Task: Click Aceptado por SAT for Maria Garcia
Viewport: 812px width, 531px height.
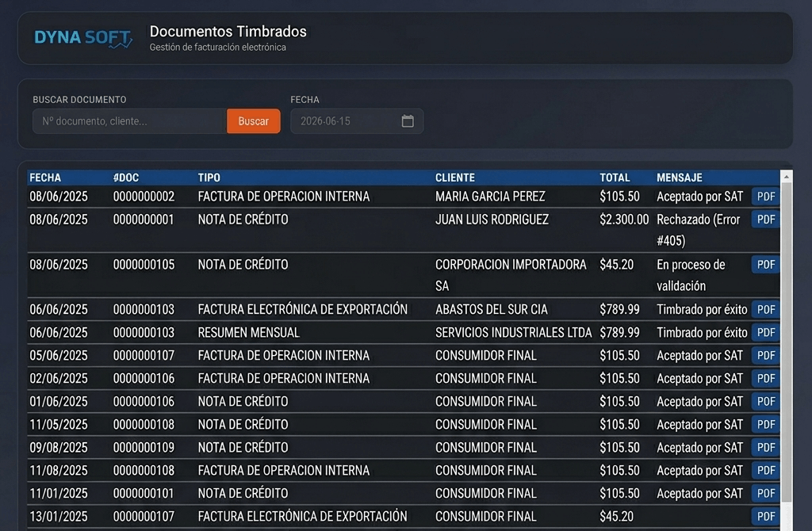Action: coord(699,197)
